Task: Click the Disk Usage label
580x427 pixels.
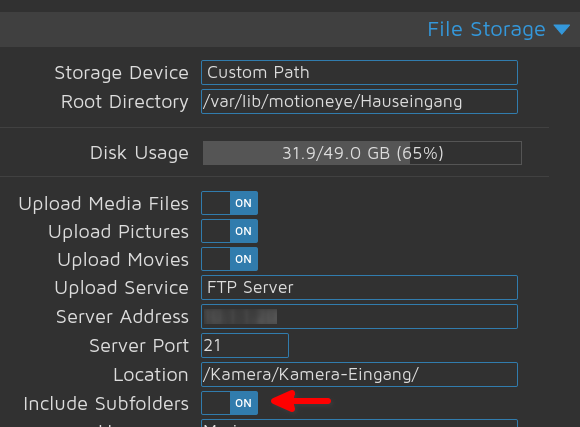Action: click(x=139, y=153)
